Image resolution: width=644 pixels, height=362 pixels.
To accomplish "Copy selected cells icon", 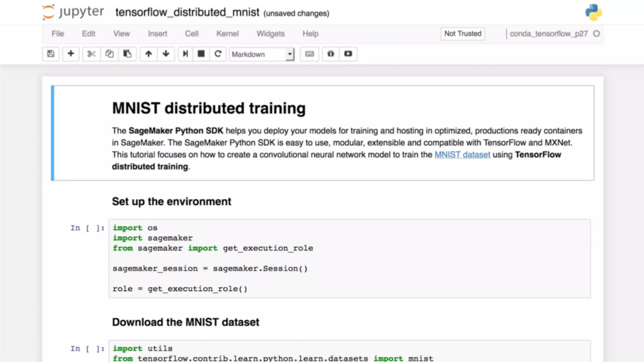I will coord(109,54).
